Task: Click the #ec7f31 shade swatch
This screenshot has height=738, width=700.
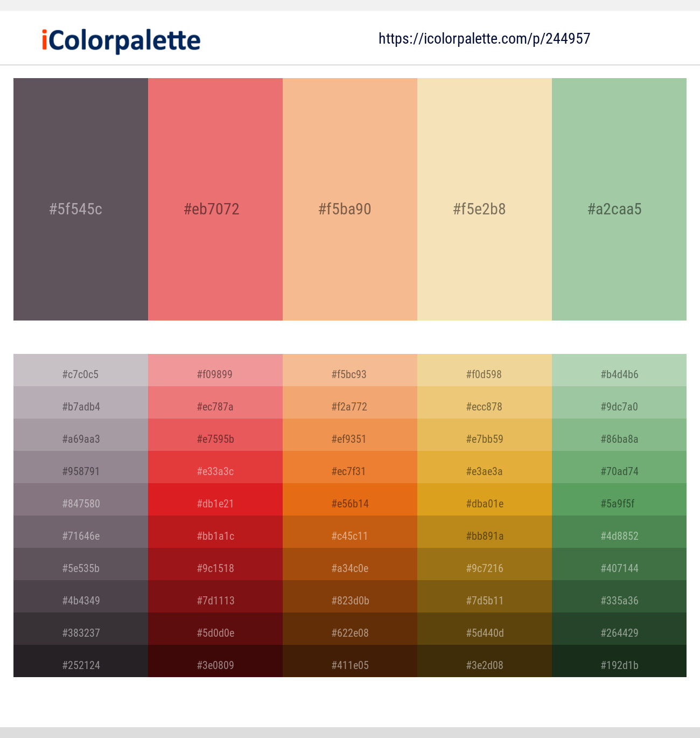Action: (x=349, y=471)
